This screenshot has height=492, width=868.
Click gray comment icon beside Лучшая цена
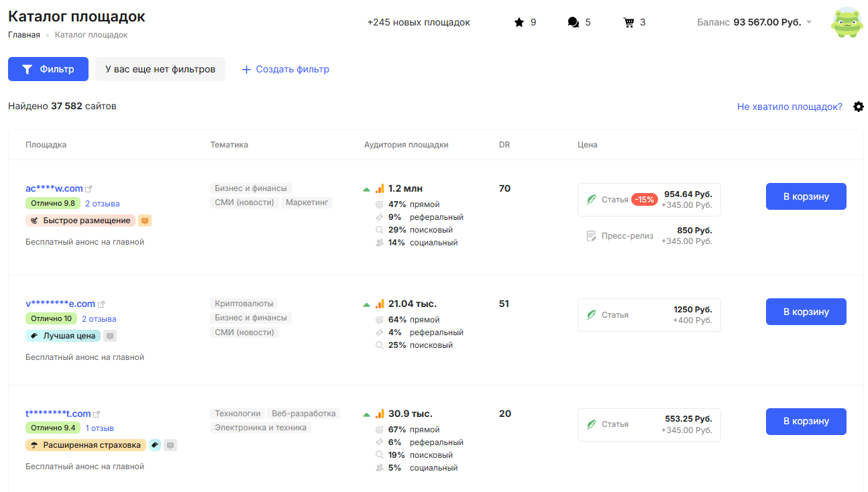(x=110, y=336)
